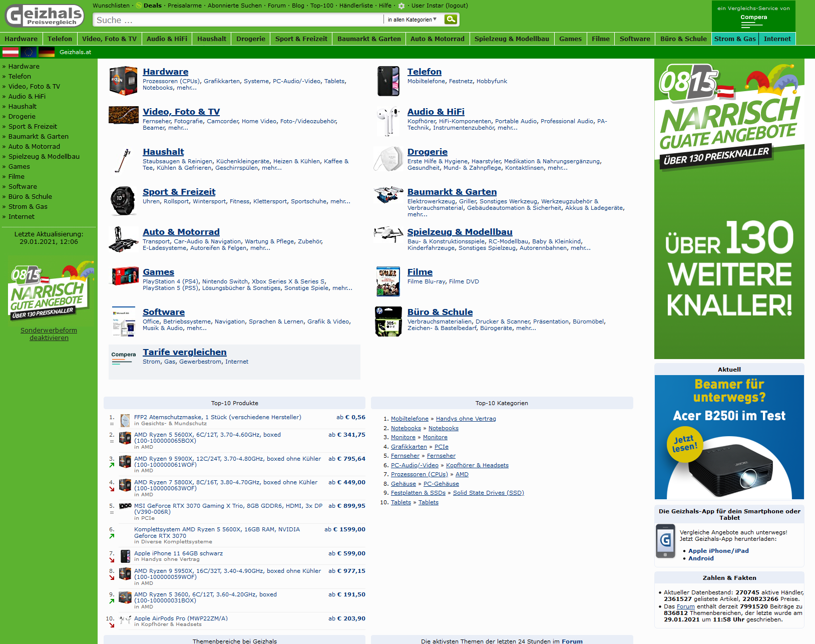Viewport: 815px width, 644px height.
Task: Open AMD Ryzen 5 5600X product link
Action: [207, 438]
